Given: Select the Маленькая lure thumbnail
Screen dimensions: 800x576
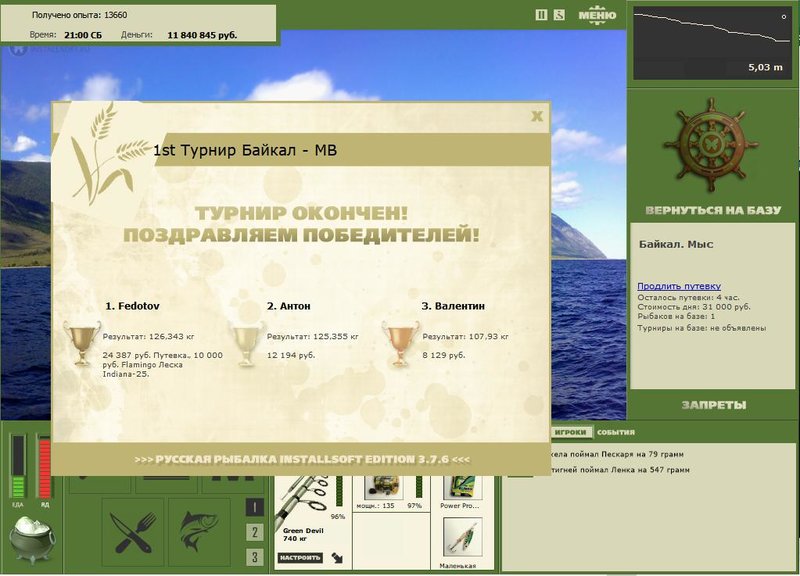Looking at the screenshot, I should (x=463, y=538).
